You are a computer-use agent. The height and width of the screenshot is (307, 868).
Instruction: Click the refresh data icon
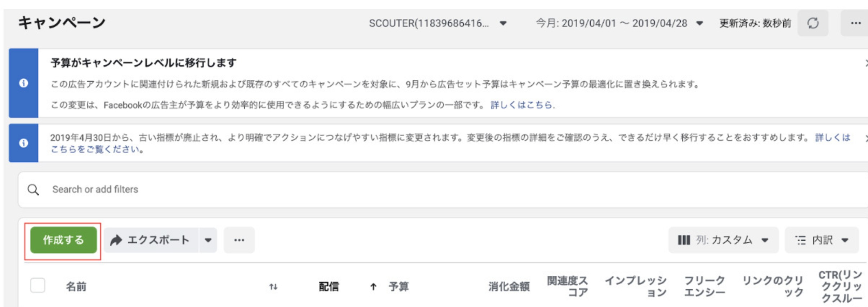[x=813, y=23]
